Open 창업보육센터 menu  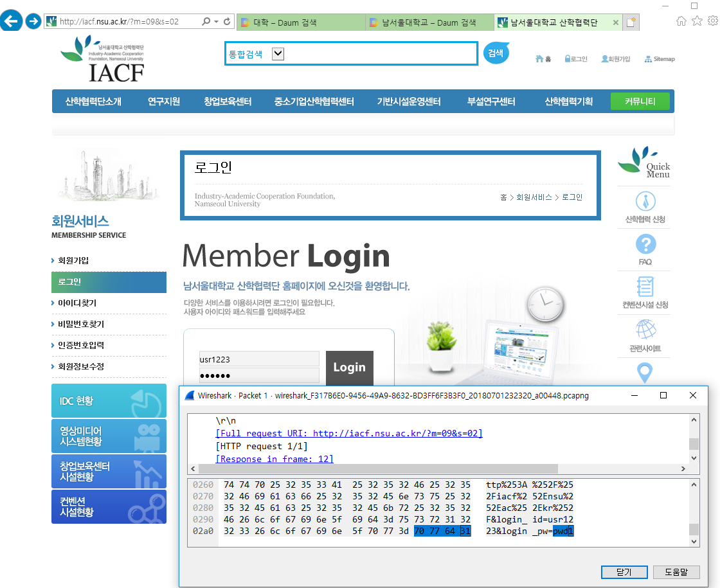point(228,102)
